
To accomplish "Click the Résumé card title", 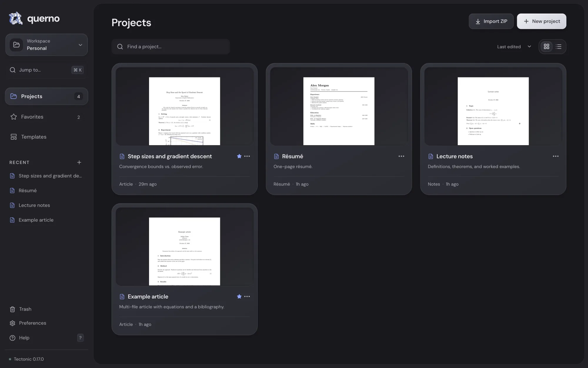I will (293, 156).
